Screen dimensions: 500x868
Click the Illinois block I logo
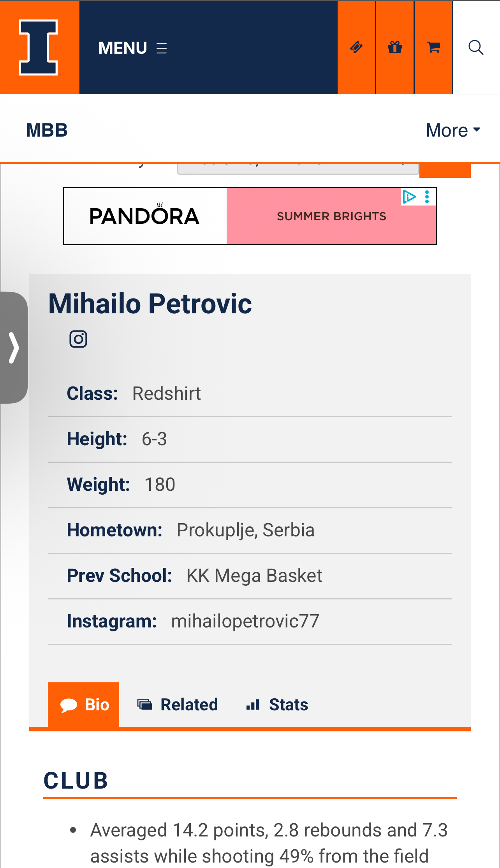[39, 47]
